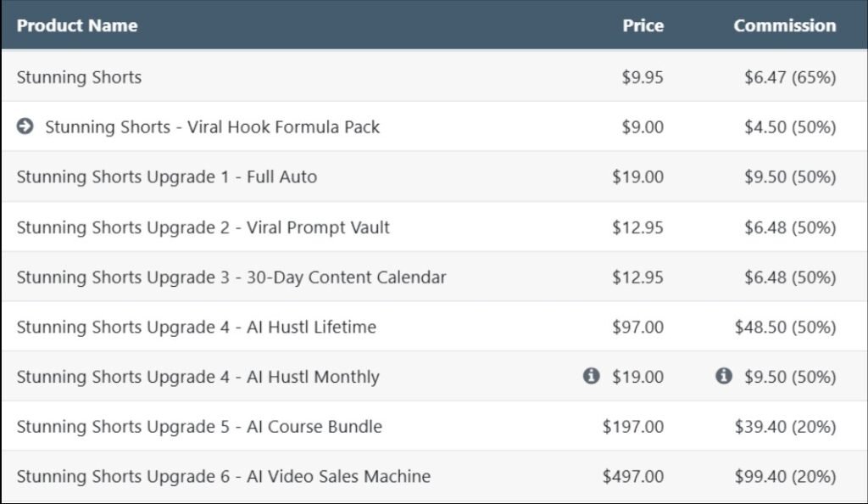868x504 pixels.
Task: Click the info icon beside $9.50 commission
Action: [723, 376]
